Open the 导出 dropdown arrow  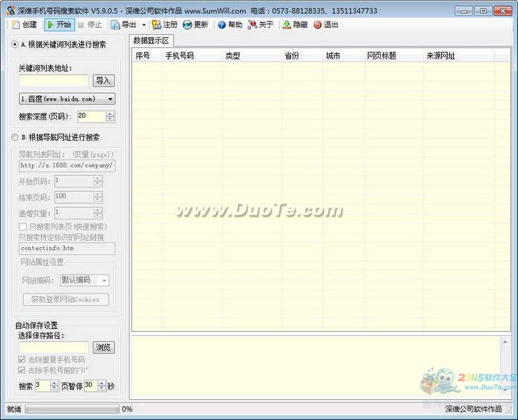click(144, 24)
